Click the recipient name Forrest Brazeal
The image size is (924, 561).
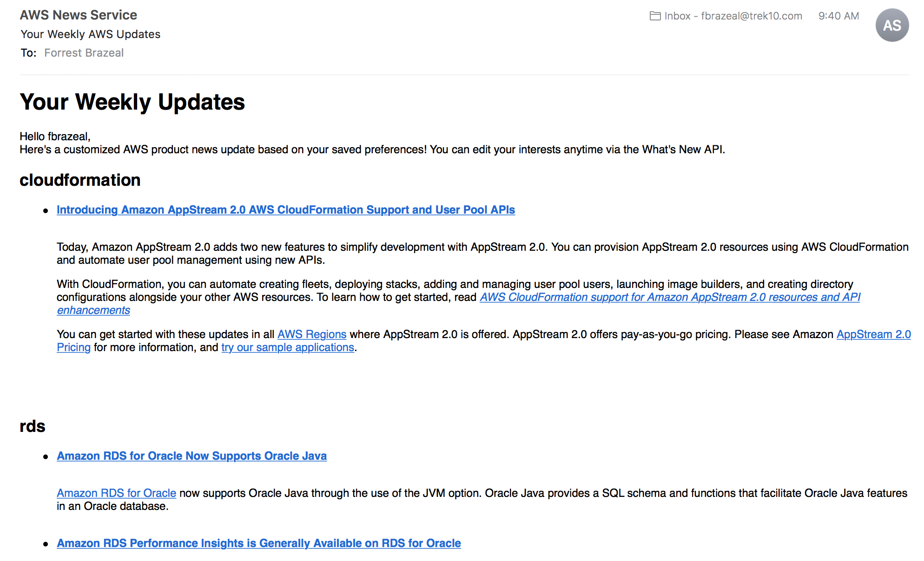pos(84,53)
